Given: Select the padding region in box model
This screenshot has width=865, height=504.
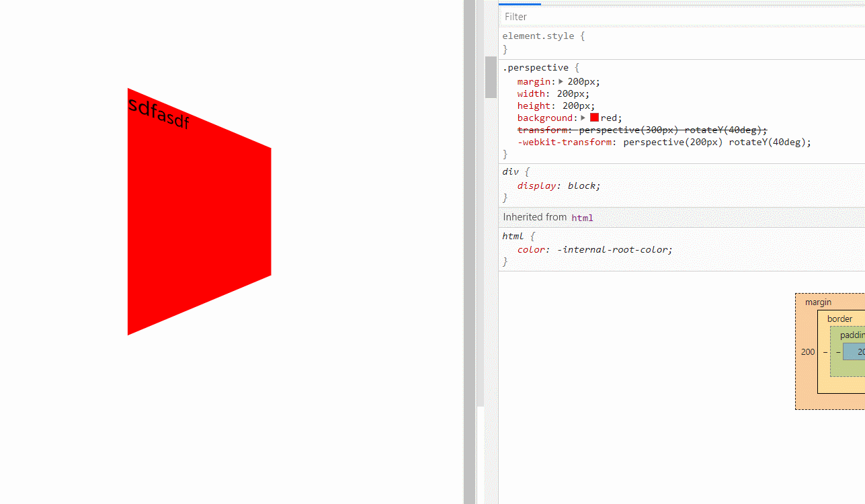Looking at the screenshot, I should pyautogui.click(x=852, y=335).
